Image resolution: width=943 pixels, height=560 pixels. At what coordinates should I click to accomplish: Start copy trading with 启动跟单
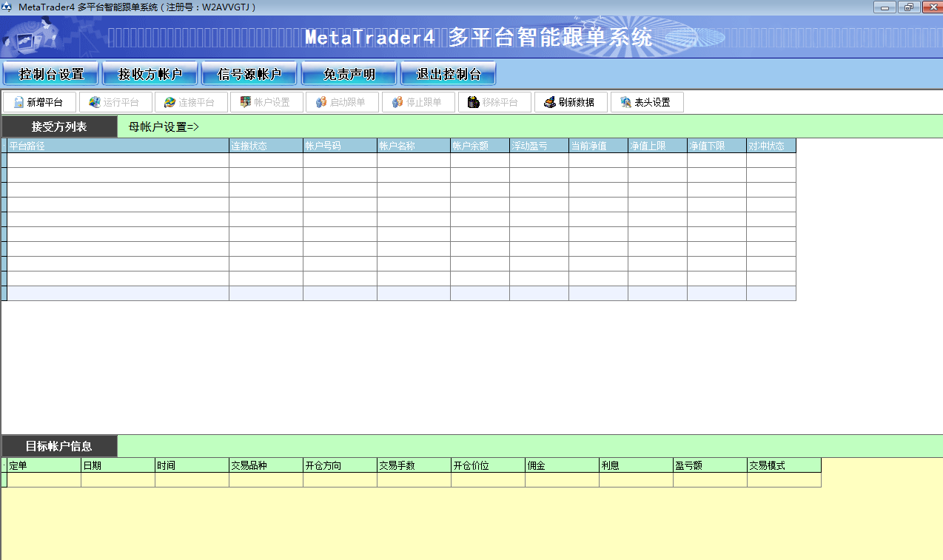pyautogui.click(x=343, y=102)
